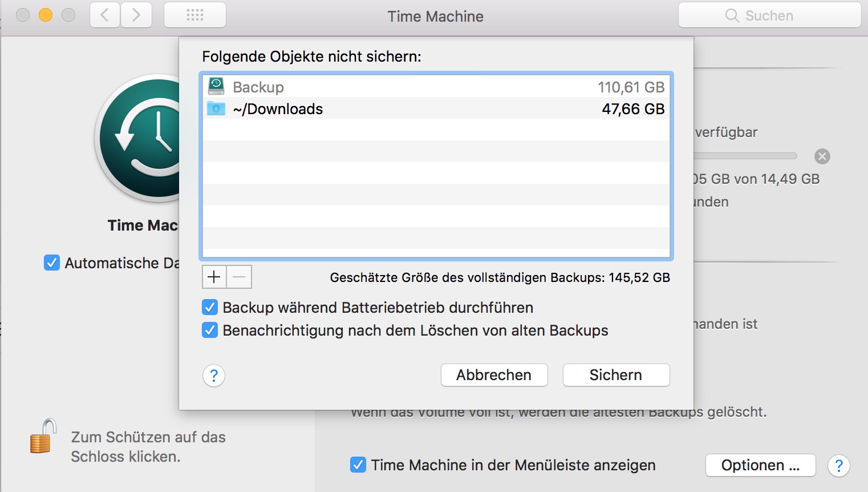Viewport: 868px width, 492px height.
Task: Select the ~/Downloads row in the list
Action: [x=436, y=108]
